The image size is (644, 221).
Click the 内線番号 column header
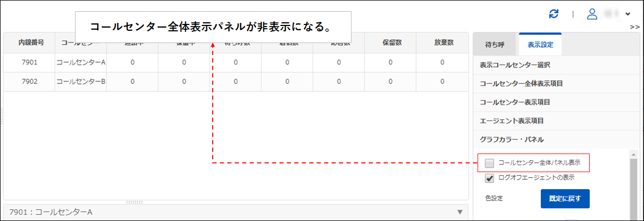pyautogui.click(x=29, y=43)
